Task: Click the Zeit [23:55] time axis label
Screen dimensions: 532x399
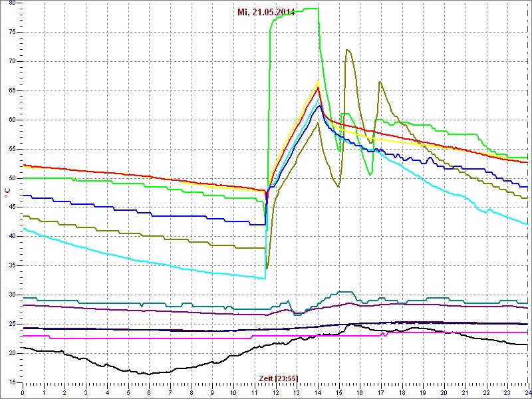Action: pos(279,378)
